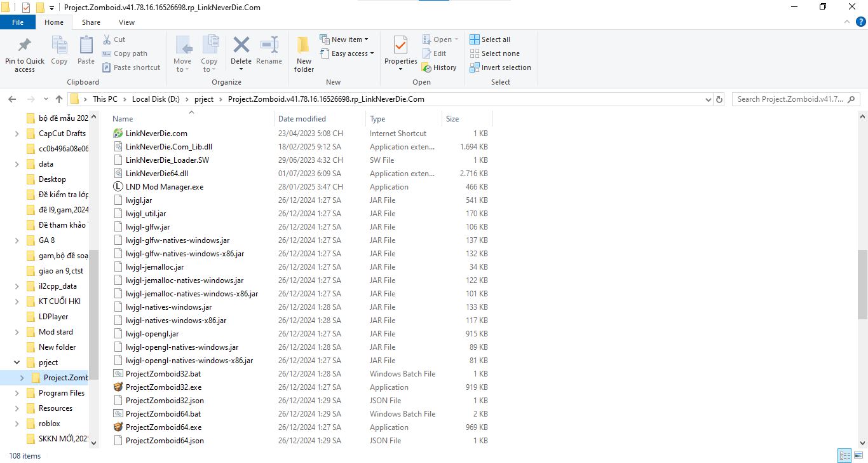Refresh the folder using the address bar icon
This screenshot has height=463, width=868.
719,99
